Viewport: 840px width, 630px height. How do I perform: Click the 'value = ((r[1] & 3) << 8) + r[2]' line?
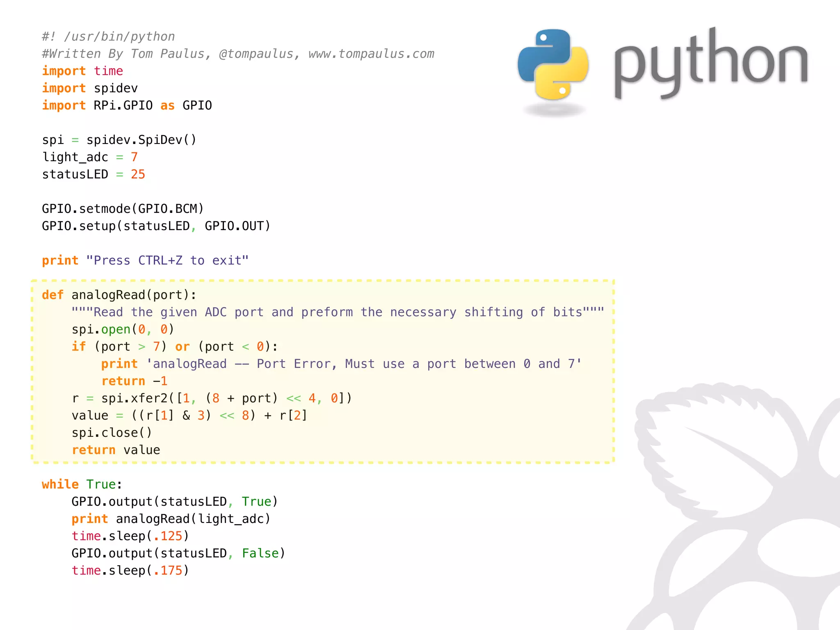189,415
